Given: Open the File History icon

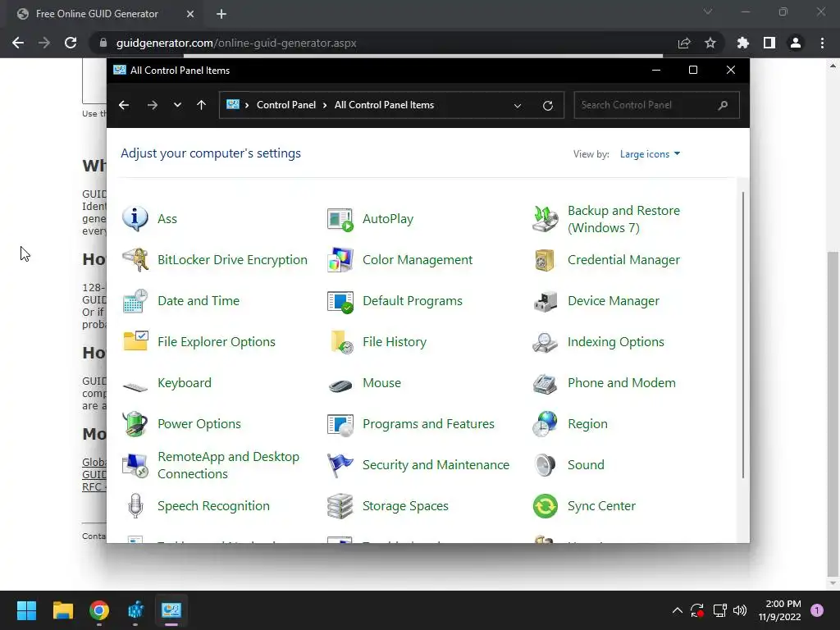Looking at the screenshot, I should 340,342.
